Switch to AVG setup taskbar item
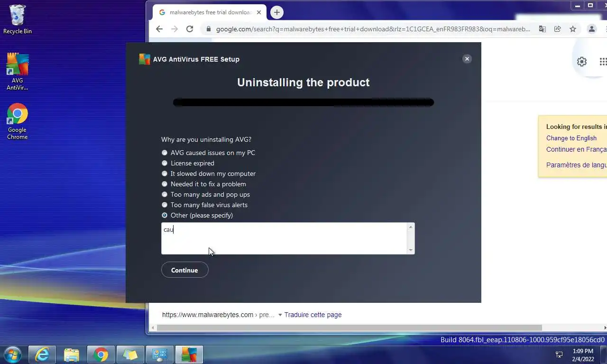The height and width of the screenshot is (364, 607). coord(189,355)
